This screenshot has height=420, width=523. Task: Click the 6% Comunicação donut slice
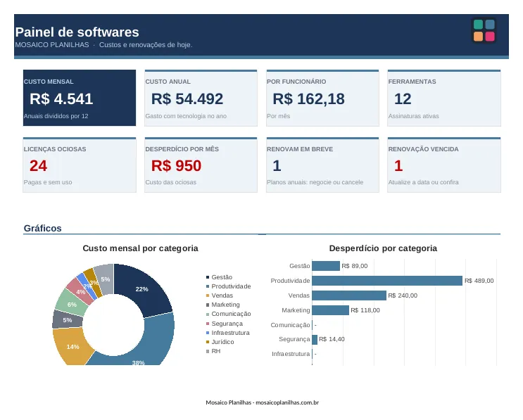[71, 304]
